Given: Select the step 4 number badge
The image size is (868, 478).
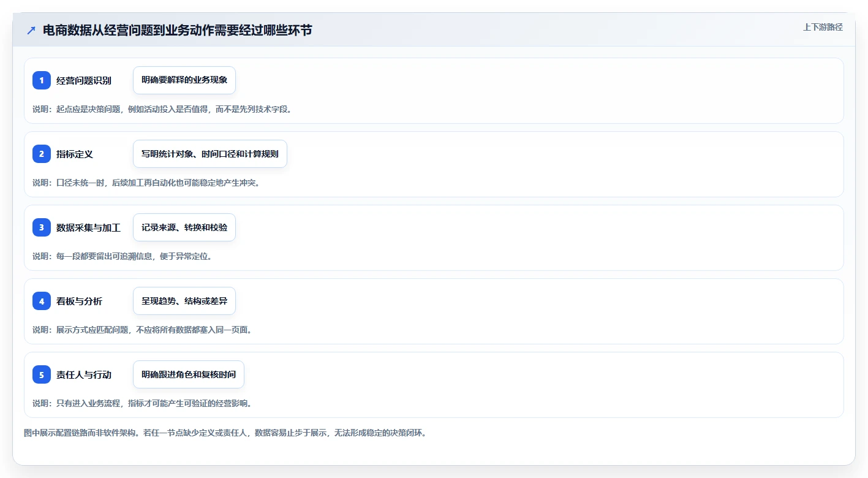Looking at the screenshot, I should (42, 301).
